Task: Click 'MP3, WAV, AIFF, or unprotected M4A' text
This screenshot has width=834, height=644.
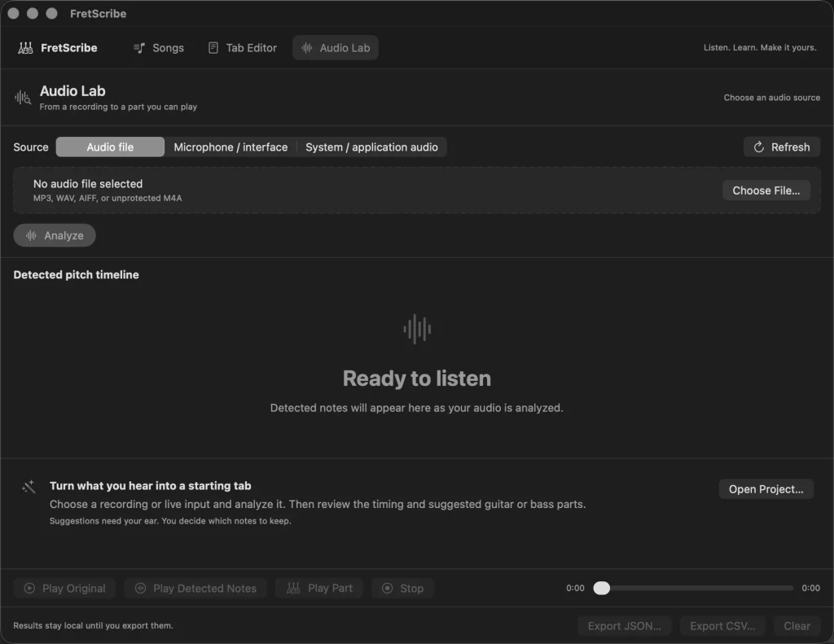Action: [108, 198]
